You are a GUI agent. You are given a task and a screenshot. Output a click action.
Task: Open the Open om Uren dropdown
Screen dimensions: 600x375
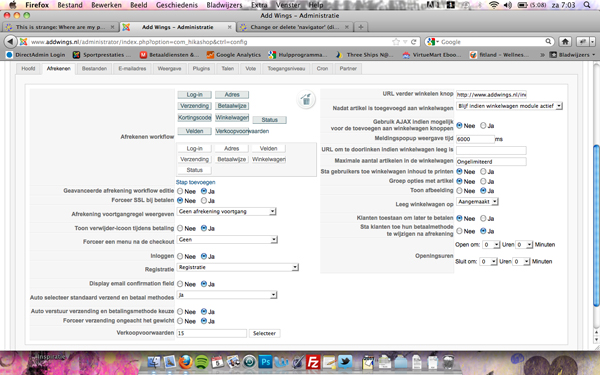click(491, 245)
